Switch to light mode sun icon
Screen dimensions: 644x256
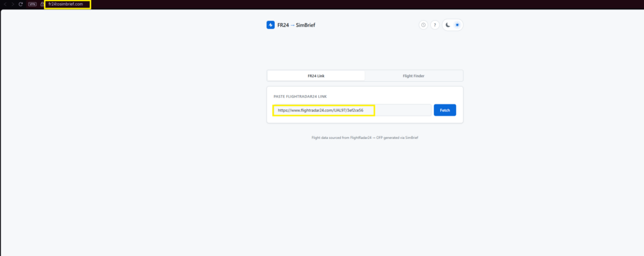coord(457,25)
